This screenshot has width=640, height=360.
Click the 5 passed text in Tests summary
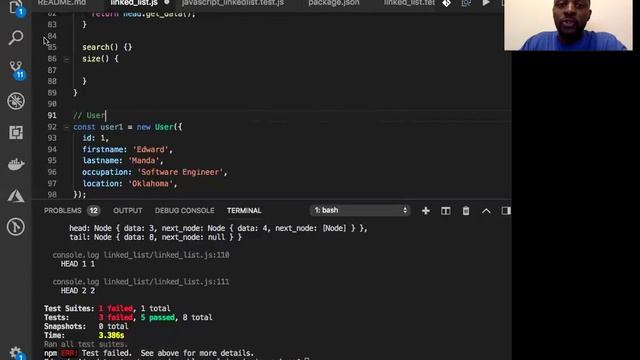(x=158, y=318)
